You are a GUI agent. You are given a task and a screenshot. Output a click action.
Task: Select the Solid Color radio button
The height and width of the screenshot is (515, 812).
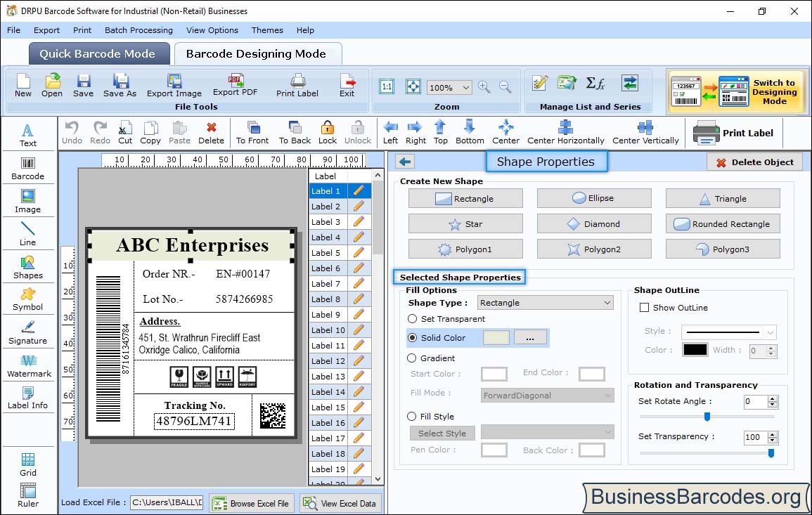pyautogui.click(x=412, y=337)
